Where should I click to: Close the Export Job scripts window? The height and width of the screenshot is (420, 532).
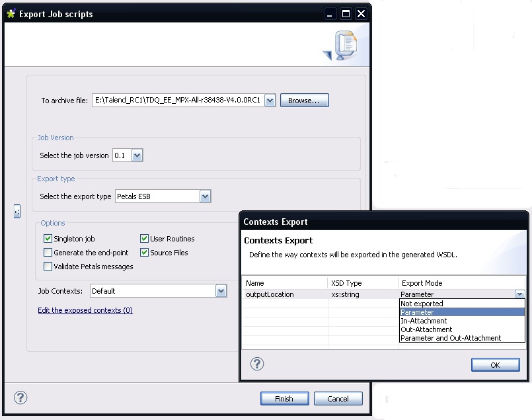pos(361,14)
